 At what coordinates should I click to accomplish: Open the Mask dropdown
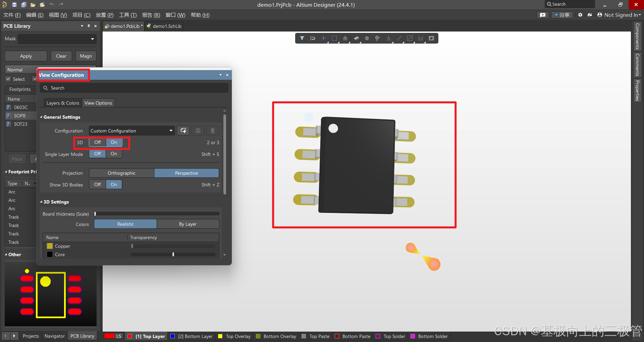coord(92,39)
